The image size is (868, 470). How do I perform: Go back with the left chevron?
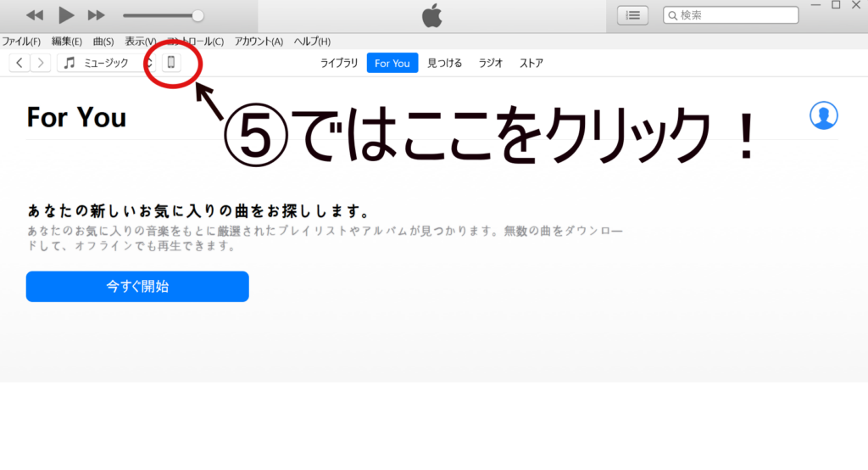(19, 63)
